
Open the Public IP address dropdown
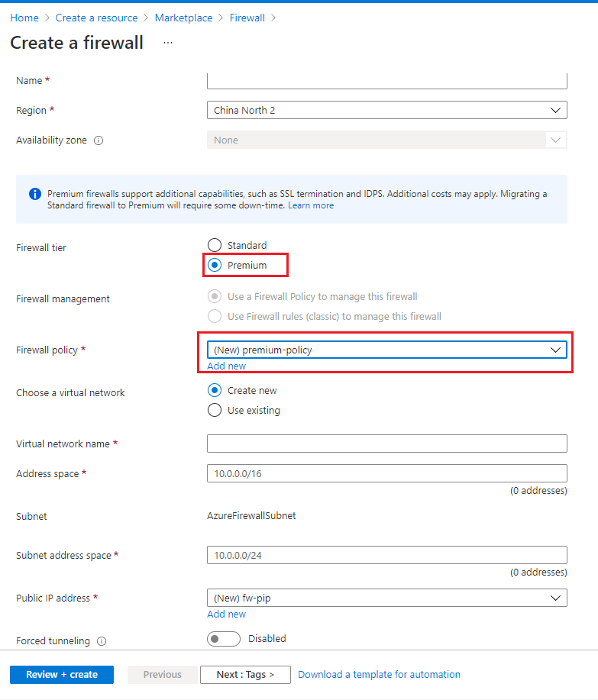386,598
